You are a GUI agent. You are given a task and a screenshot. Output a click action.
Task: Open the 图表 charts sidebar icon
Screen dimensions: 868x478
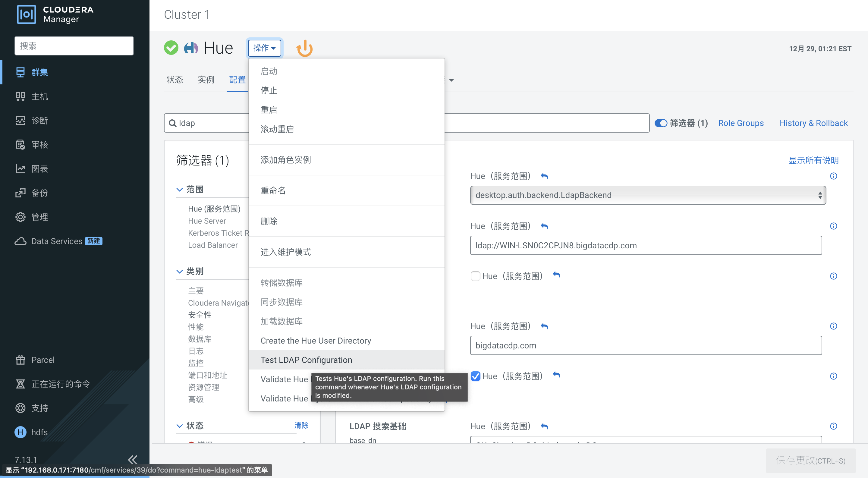[20, 168]
